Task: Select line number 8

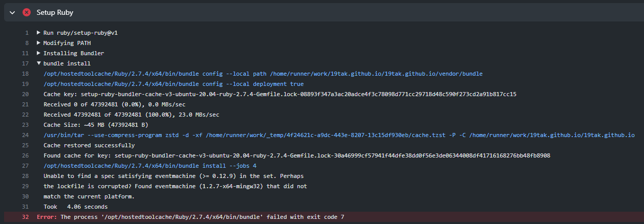Action: point(27,43)
